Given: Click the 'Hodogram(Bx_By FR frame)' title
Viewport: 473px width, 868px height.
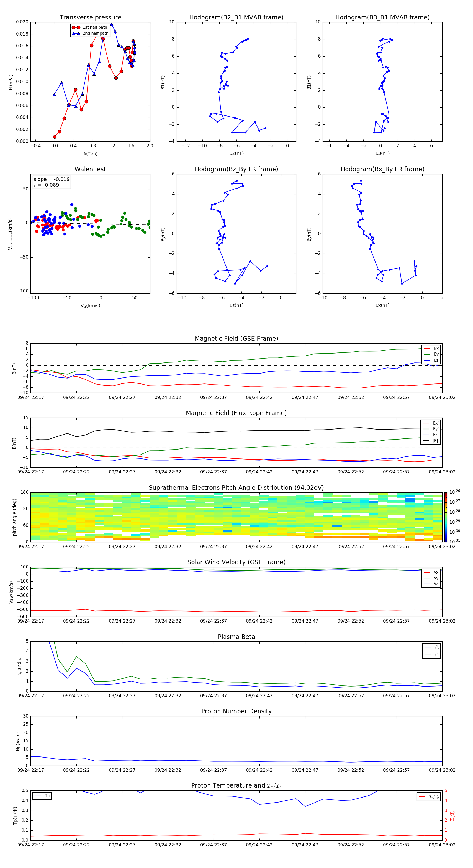Looking at the screenshot, I should tap(382, 169).
